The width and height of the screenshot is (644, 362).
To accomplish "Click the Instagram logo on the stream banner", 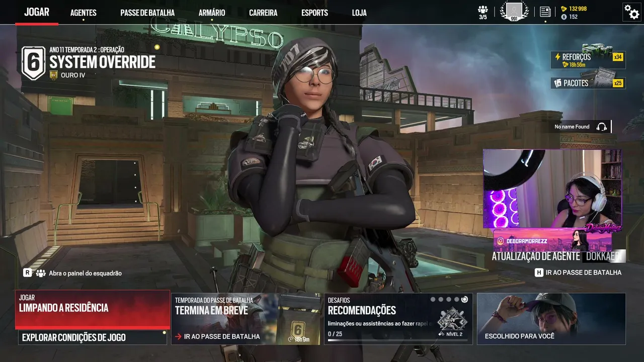I will coord(501,241).
